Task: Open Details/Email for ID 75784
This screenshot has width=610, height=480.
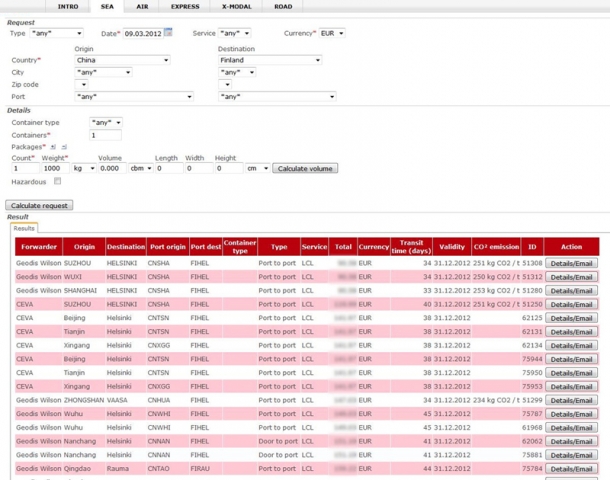Action: pos(571,469)
